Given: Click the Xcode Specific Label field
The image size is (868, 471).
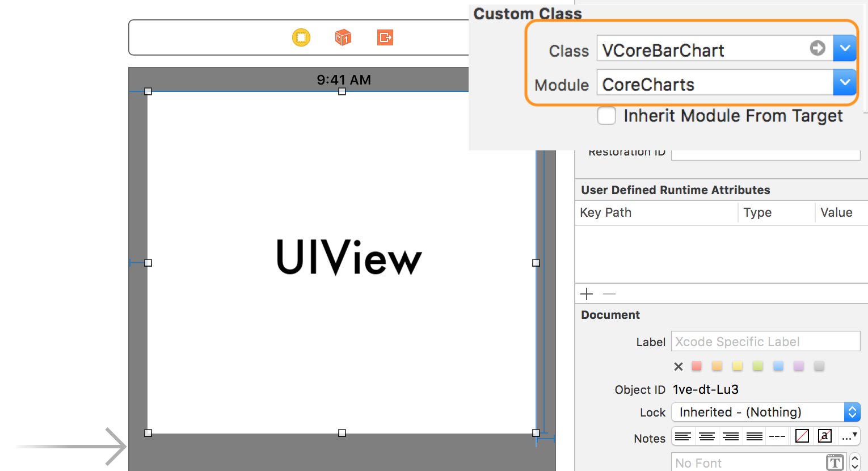Looking at the screenshot, I should [x=766, y=342].
